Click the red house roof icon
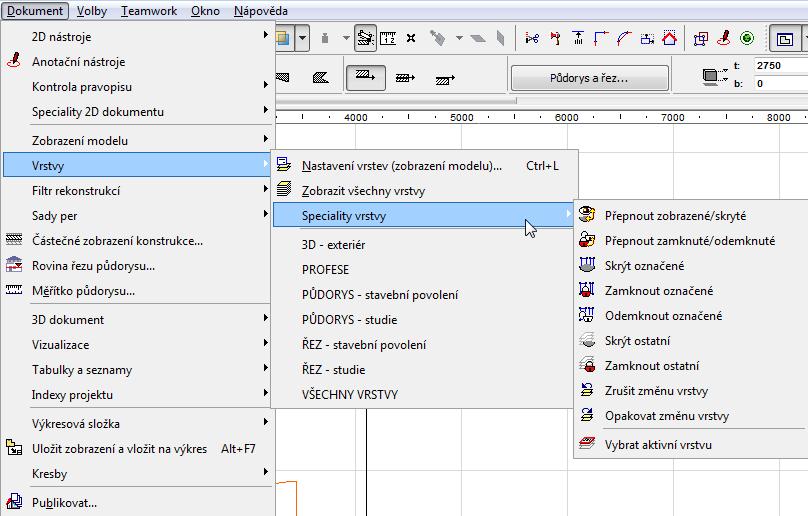 (669, 38)
